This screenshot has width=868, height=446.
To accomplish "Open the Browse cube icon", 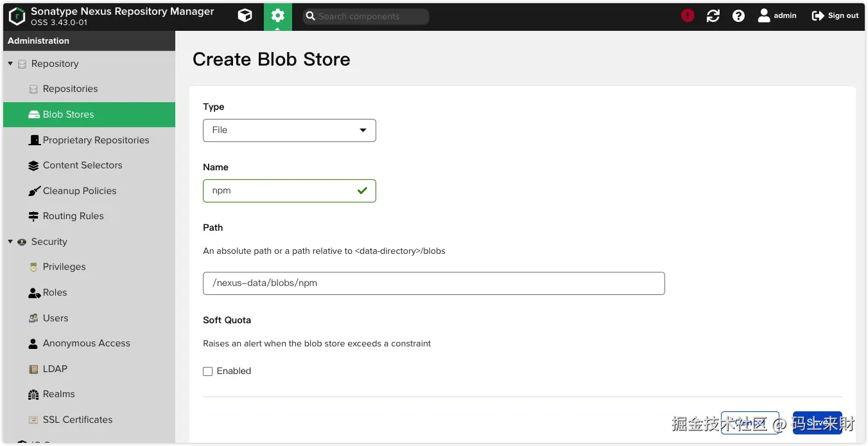I will [245, 16].
